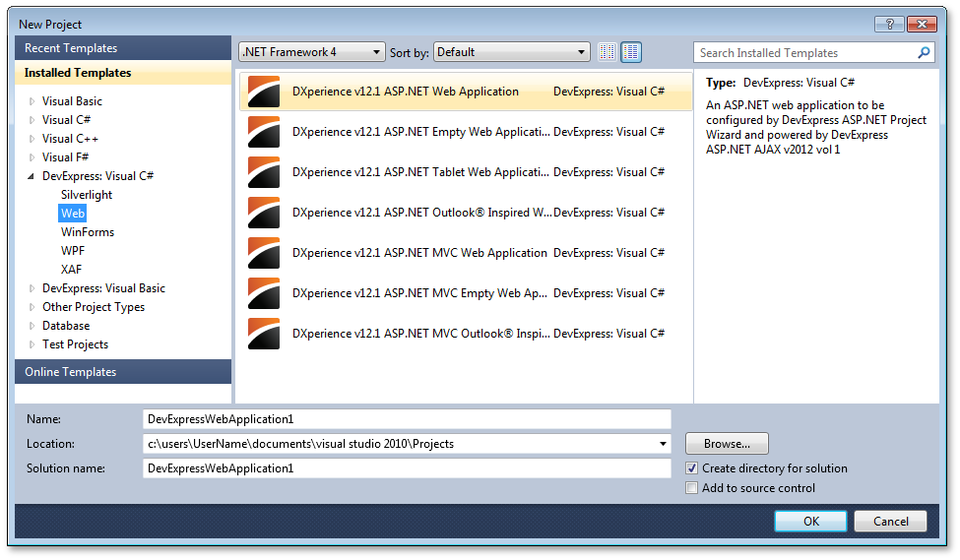Viewport: 960px width, 560px height.
Task: Expand the Visual Basic tree node
Action: pyautogui.click(x=32, y=101)
